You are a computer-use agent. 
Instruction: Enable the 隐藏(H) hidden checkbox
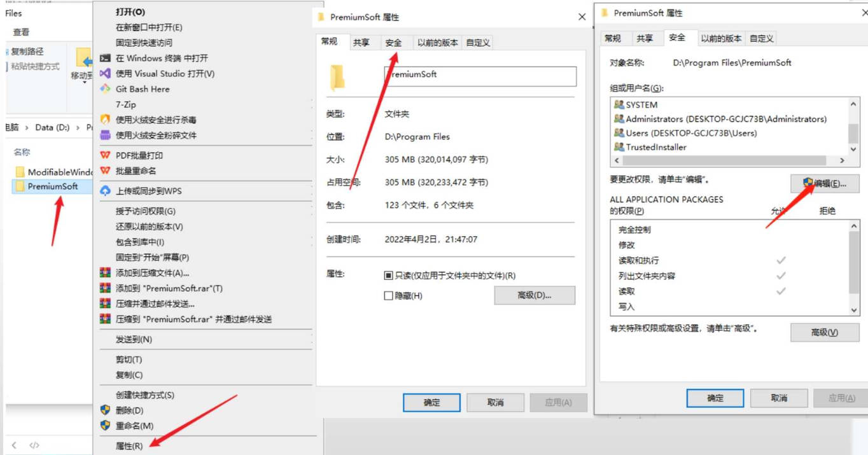[x=388, y=296]
